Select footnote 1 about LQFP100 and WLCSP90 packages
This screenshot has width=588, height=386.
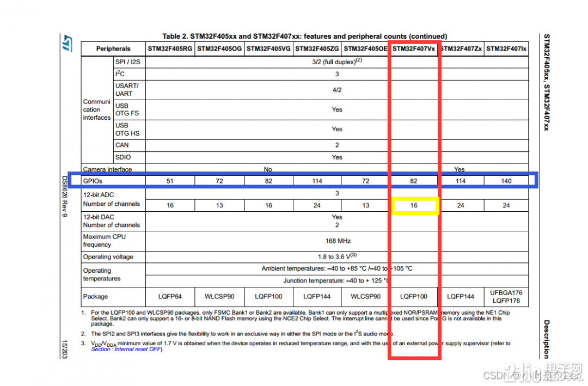pyautogui.click(x=296, y=318)
